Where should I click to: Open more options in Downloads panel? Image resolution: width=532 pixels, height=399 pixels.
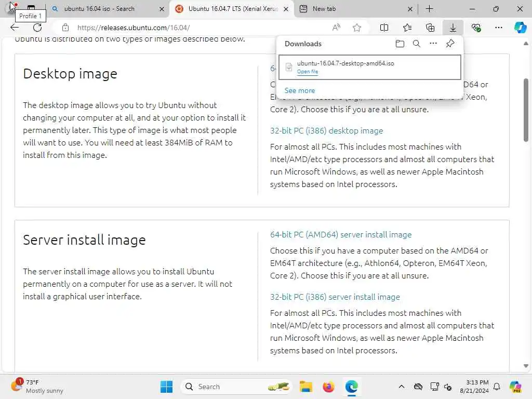click(x=433, y=44)
